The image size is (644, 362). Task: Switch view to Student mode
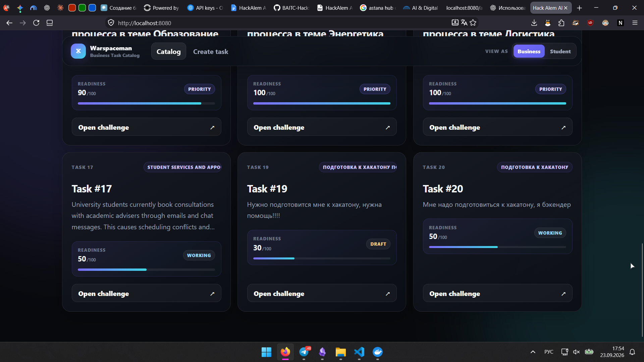560,51
